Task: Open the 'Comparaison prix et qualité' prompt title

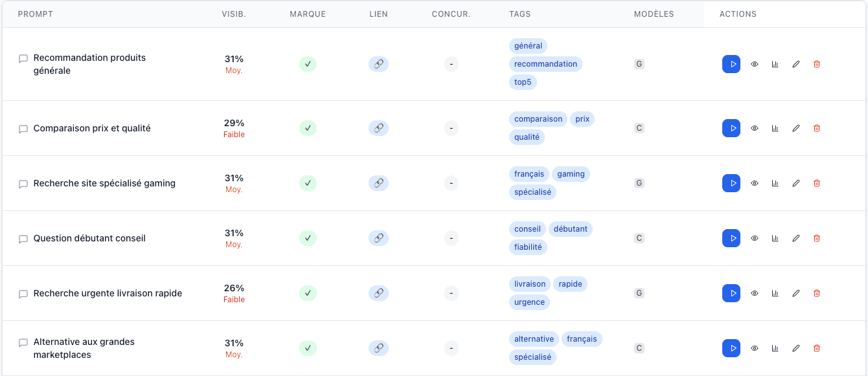Action: [x=92, y=128]
